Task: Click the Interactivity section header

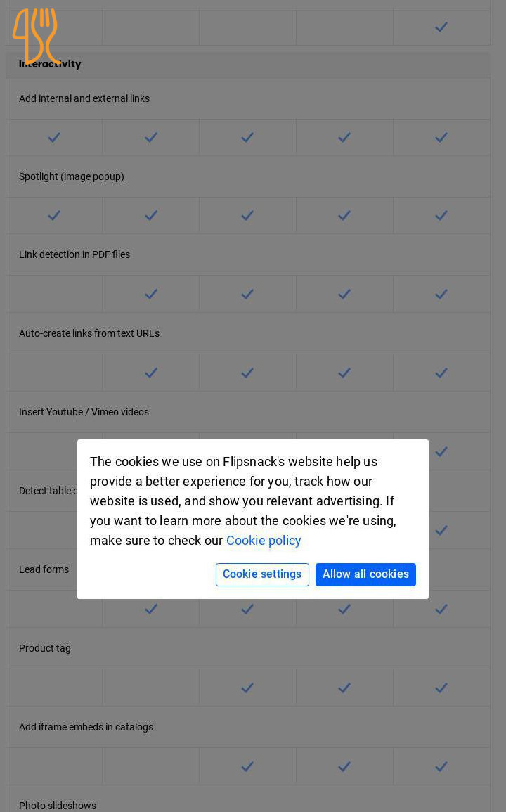Action: [x=51, y=64]
